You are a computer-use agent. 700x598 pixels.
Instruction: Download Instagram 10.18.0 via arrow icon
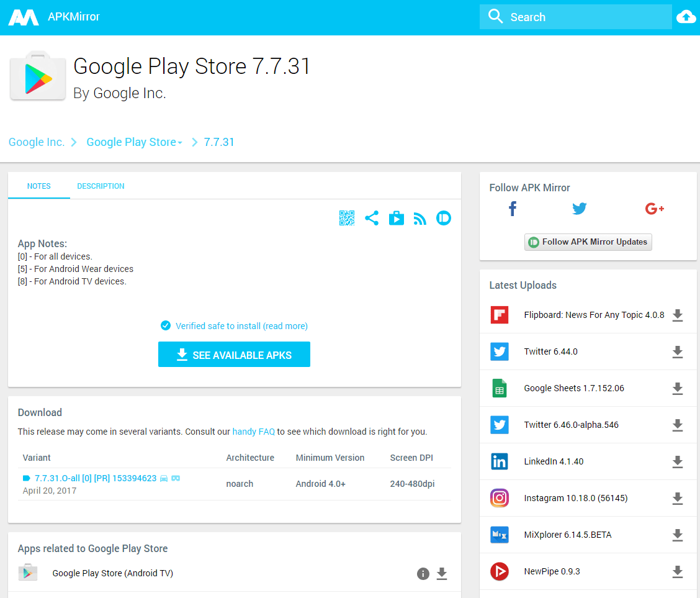pos(677,498)
